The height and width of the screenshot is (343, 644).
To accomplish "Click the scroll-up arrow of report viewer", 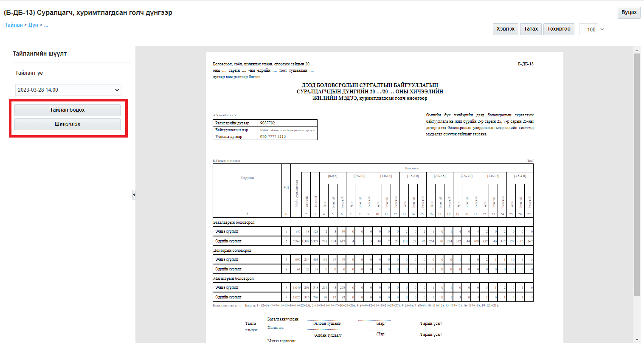I will pos(637,50).
